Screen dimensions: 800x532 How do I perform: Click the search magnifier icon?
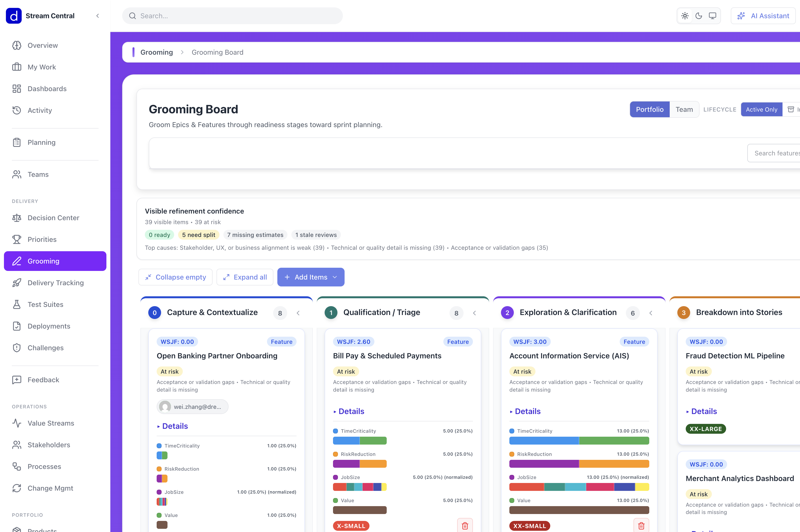click(x=133, y=16)
